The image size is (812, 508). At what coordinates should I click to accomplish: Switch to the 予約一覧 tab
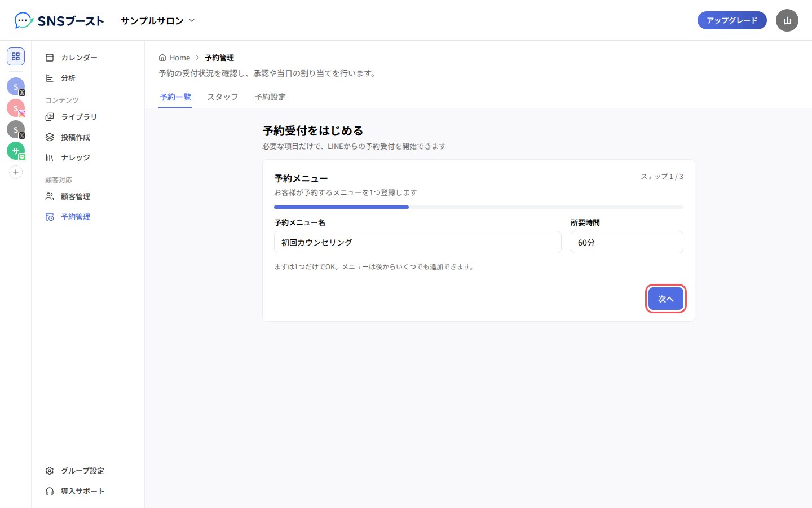175,97
